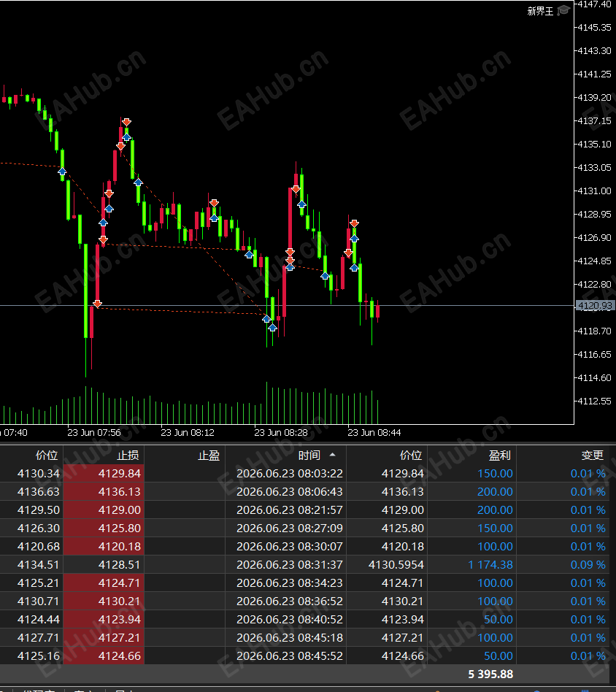The height and width of the screenshot is (692, 616).
Task: Click the graduation cap icon beside 新界王
Action: tap(563, 11)
